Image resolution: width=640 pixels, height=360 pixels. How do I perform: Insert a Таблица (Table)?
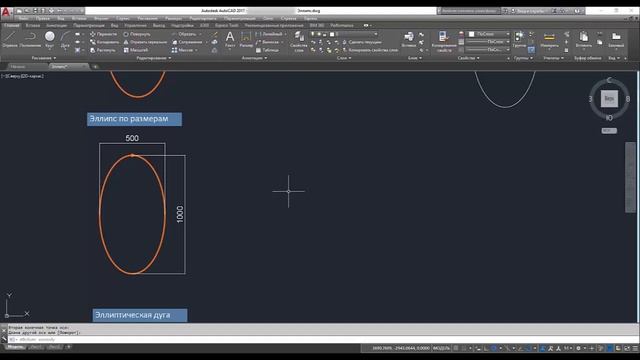pyautogui.click(x=267, y=50)
